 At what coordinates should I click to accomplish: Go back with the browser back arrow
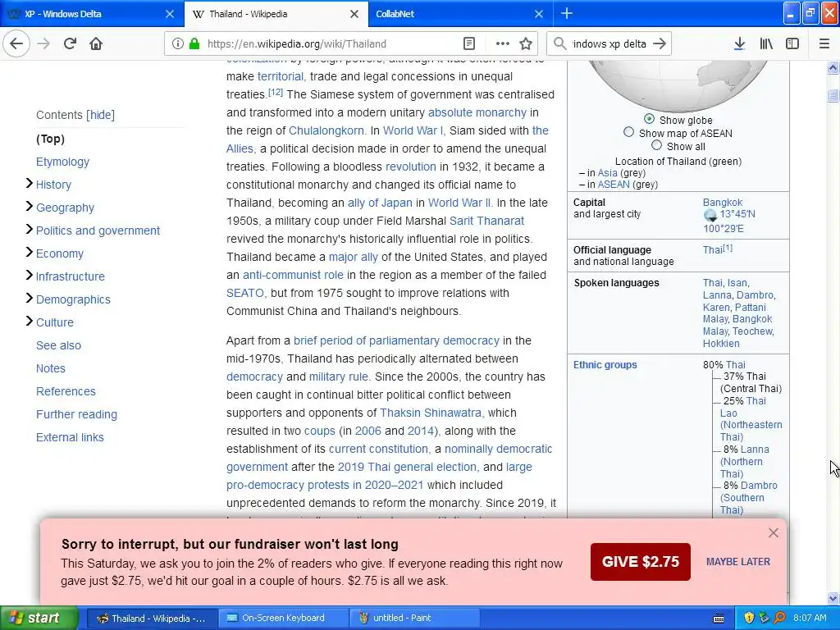pos(16,44)
